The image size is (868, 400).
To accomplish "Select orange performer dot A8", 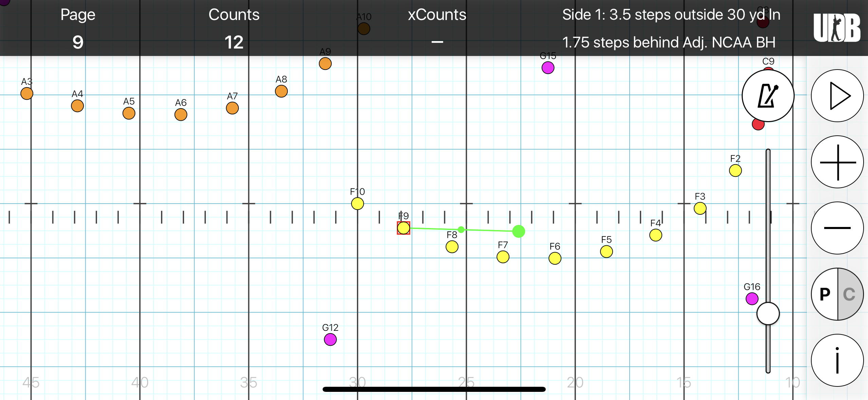I will [x=282, y=91].
